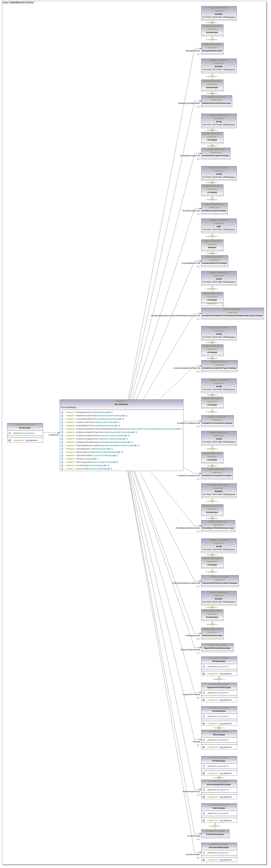This screenshot has width=271, height=868.
Task: Select the Class Telebib2BaseV03-Schema diagram label
Action: [x=18, y=2]
